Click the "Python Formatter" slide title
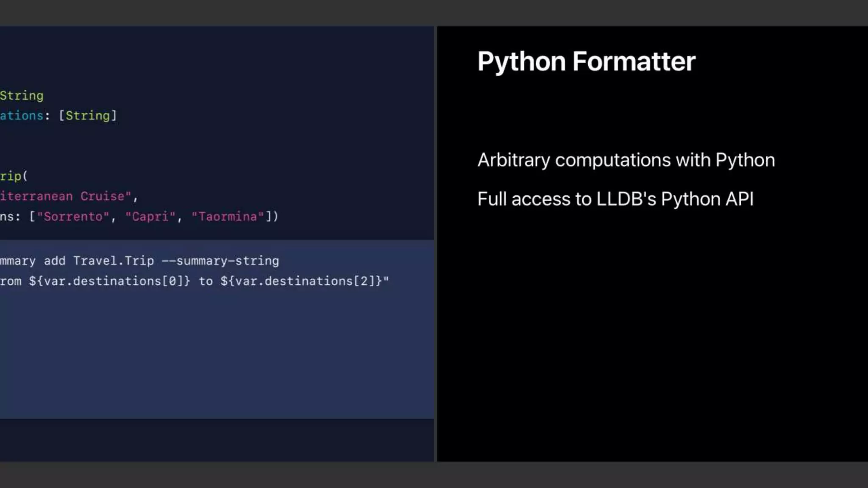Image resolution: width=868 pixels, height=488 pixels. click(x=586, y=62)
